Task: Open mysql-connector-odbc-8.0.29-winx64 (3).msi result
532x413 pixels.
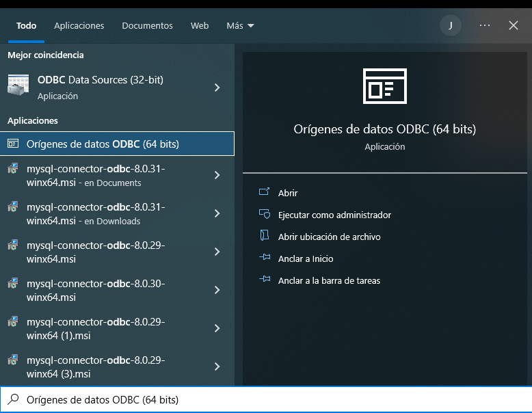Action: (117, 367)
